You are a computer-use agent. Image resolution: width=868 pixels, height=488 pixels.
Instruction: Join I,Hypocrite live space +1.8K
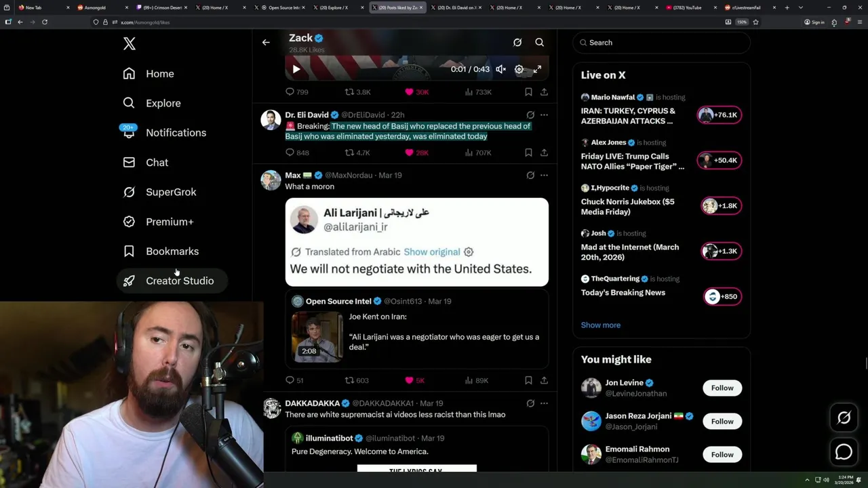coord(722,206)
